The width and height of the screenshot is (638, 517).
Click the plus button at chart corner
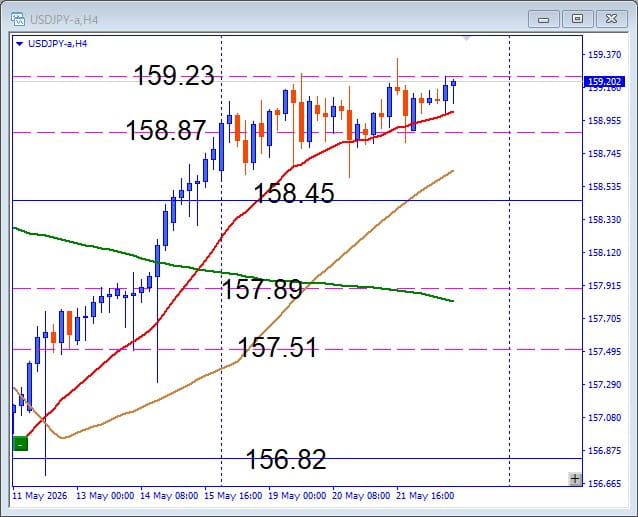[575, 479]
